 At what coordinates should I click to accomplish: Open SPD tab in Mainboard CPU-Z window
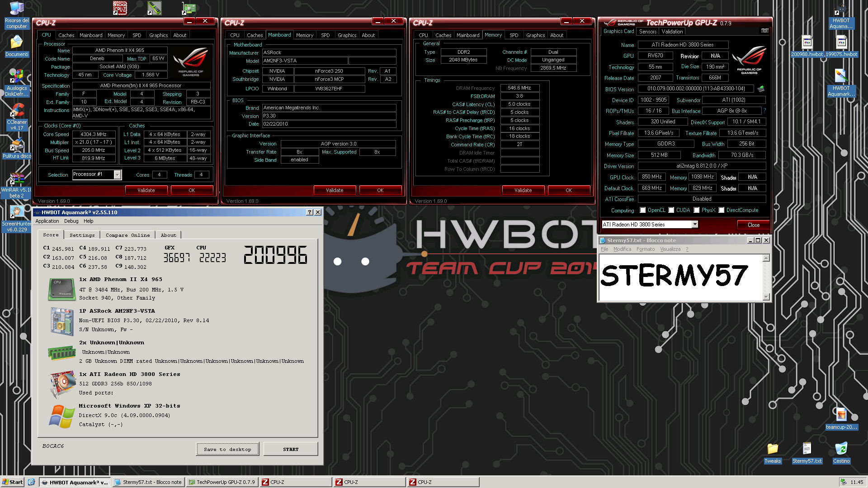325,35
